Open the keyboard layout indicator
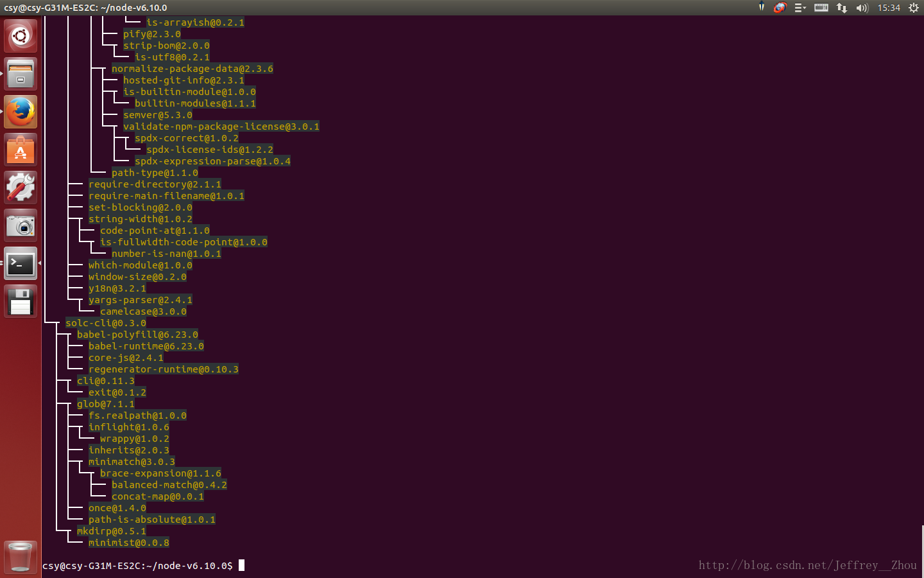 (821, 8)
